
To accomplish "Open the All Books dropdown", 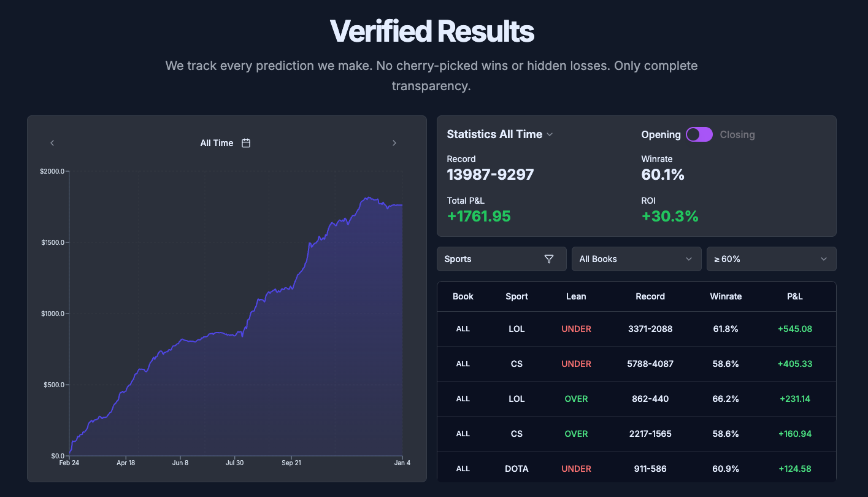I will (x=636, y=259).
